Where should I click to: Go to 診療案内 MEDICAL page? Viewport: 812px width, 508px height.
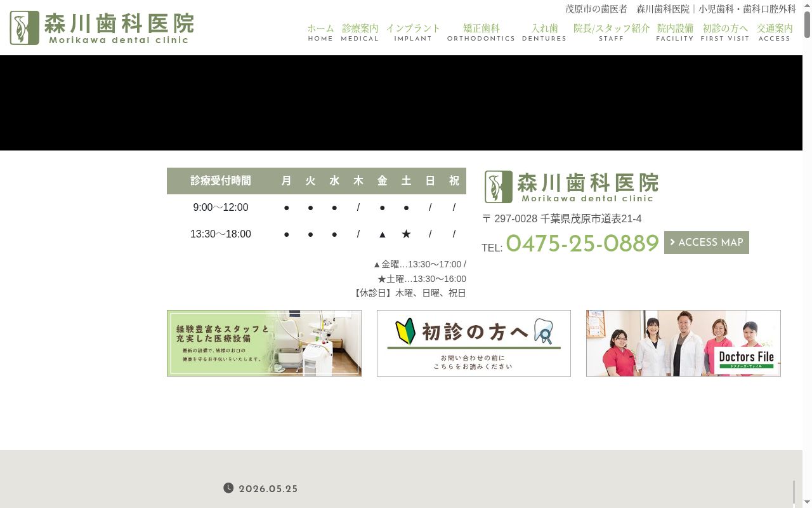[360, 32]
